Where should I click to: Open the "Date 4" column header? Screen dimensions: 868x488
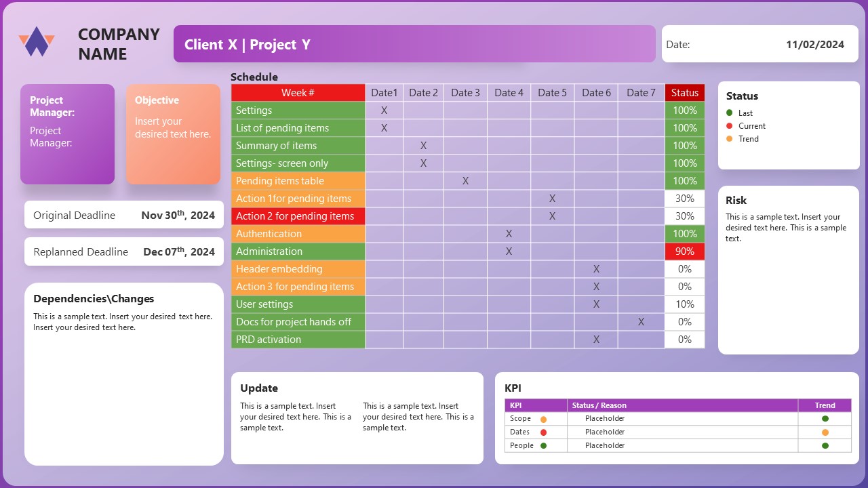(509, 92)
